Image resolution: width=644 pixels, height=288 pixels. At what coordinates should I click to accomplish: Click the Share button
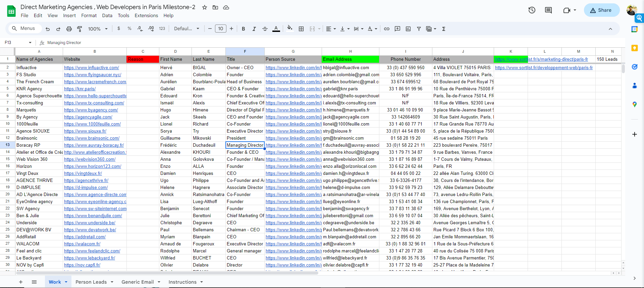click(x=602, y=10)
